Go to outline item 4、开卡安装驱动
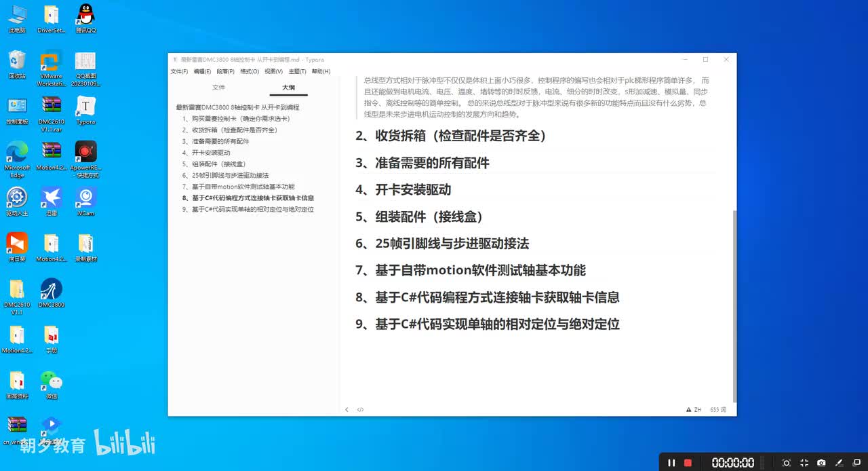 205,153
